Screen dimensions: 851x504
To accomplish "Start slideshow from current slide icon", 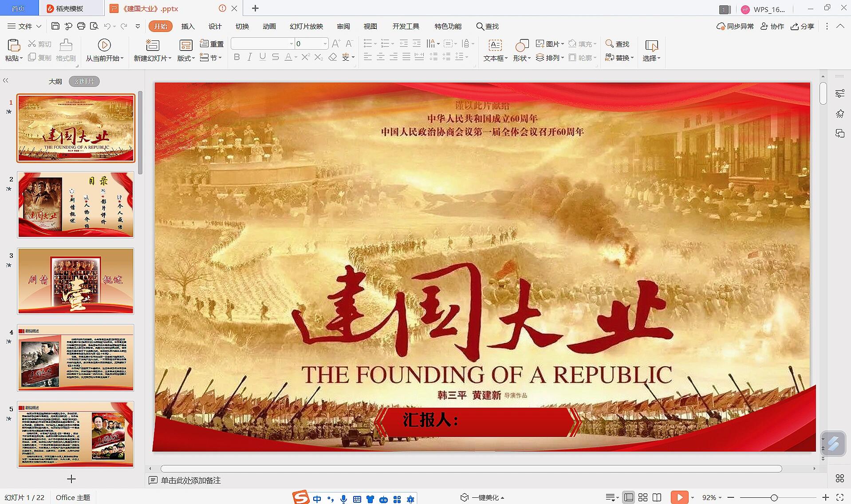I will 104,45.
